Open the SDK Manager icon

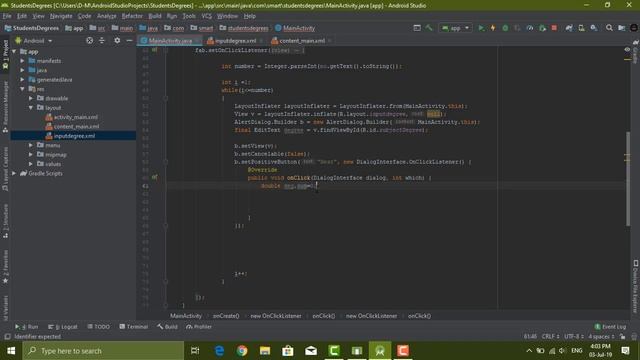tap(593, 28)
